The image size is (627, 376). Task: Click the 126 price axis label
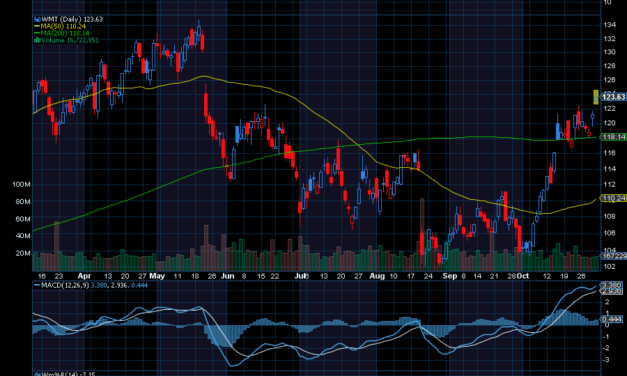click(609, 80)
